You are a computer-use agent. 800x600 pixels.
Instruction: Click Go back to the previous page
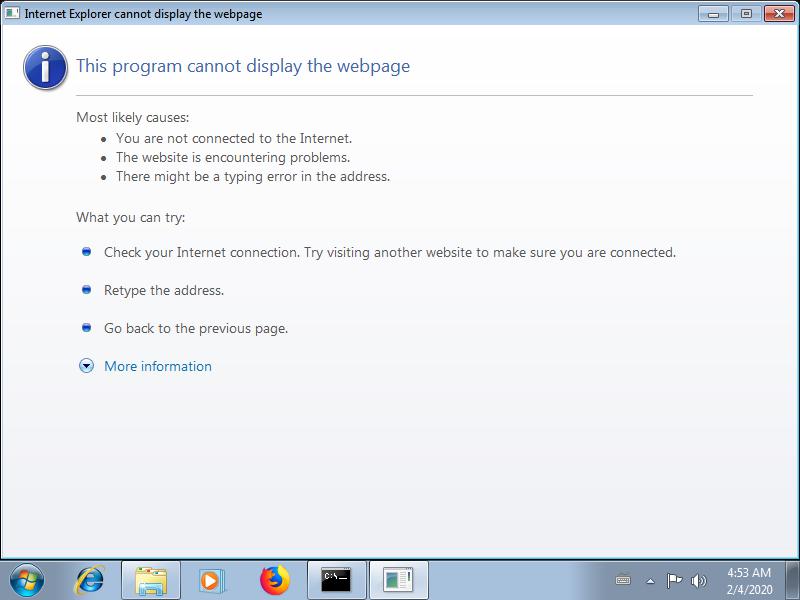[196, 328]
